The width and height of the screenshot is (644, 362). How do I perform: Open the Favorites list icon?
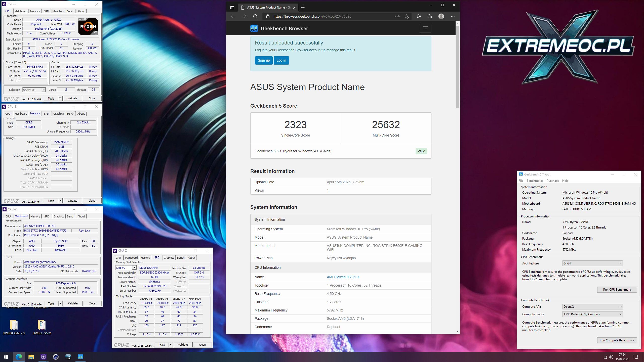tap(418, 16)
